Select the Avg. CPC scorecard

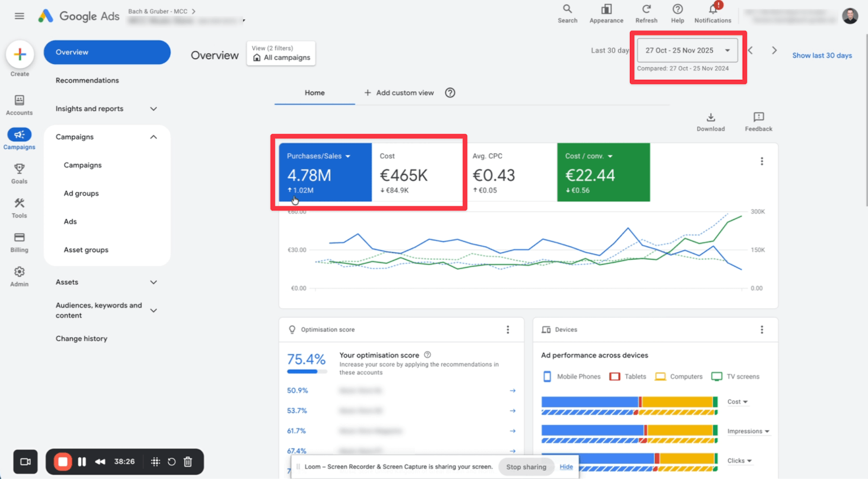(510, 173)
